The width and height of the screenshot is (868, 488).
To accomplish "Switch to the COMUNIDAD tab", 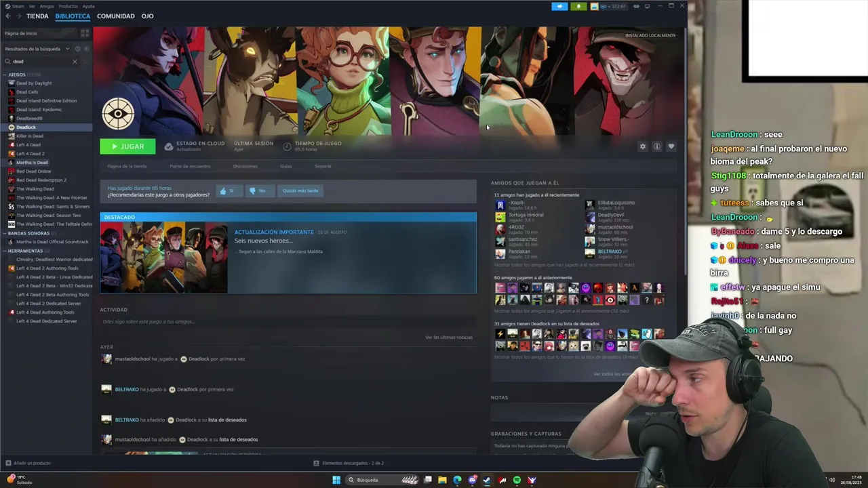I will (x=115, y=16).
